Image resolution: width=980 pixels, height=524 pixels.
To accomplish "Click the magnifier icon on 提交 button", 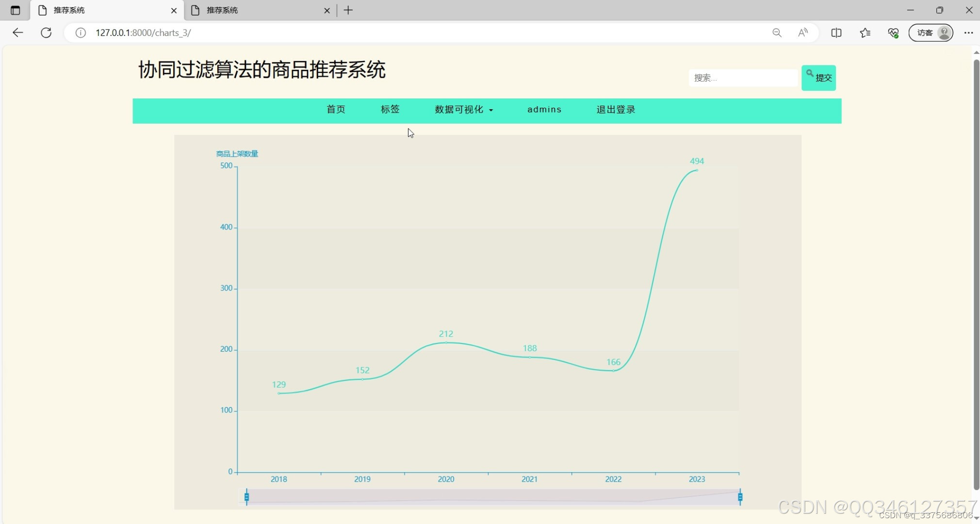I will pos(809,74).
